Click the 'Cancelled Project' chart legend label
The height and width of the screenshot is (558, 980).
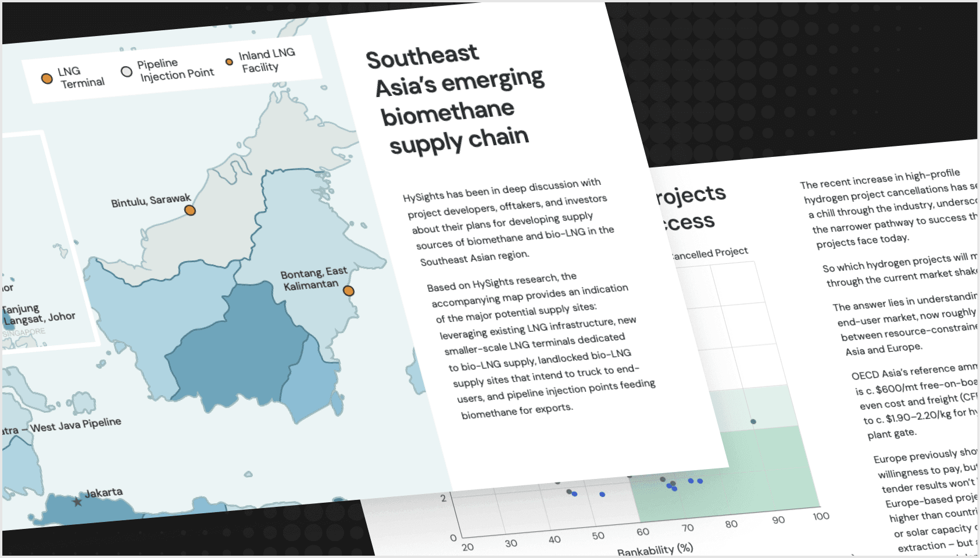pos(709,253)
